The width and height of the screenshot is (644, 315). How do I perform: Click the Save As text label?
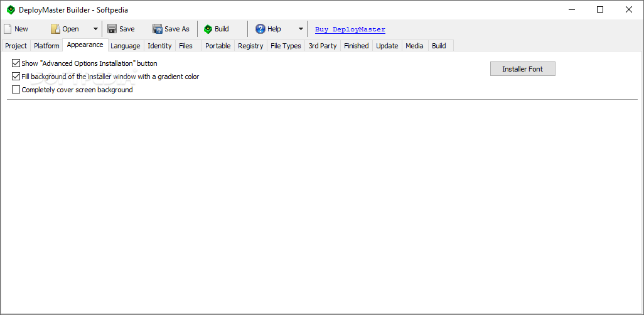pos(177,29)
